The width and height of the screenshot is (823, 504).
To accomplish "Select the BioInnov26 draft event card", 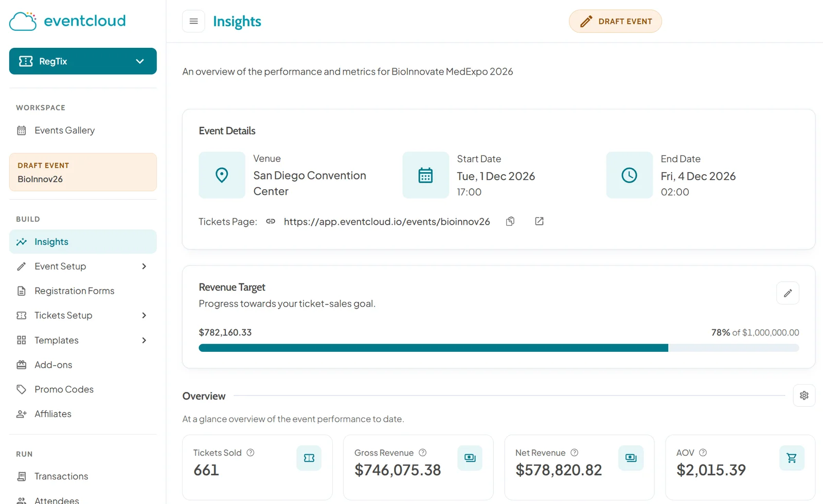I will 83,172.
